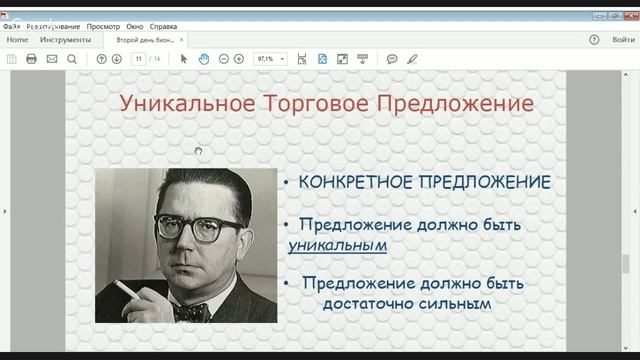Click the scrollbar up arrow

pos(625,75)
